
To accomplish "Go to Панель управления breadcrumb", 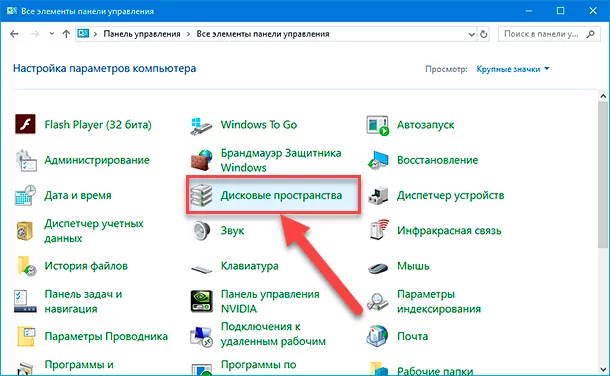I will tap(142, 34).
